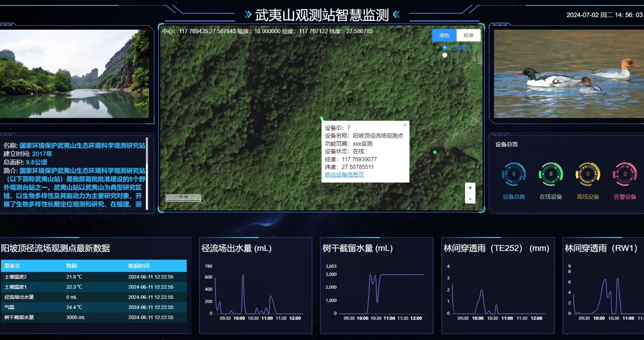
Task: Select the unselected white layer radio button
Action: point(445,55)
